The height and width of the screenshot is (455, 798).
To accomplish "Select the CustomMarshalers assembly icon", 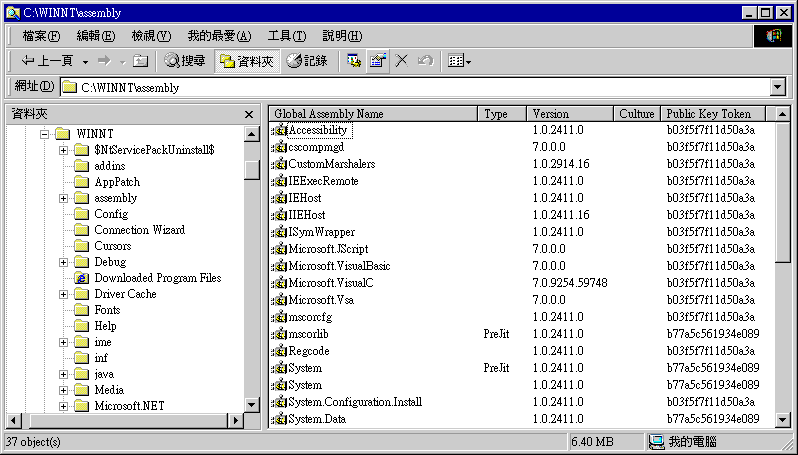I will click(279, 164).
